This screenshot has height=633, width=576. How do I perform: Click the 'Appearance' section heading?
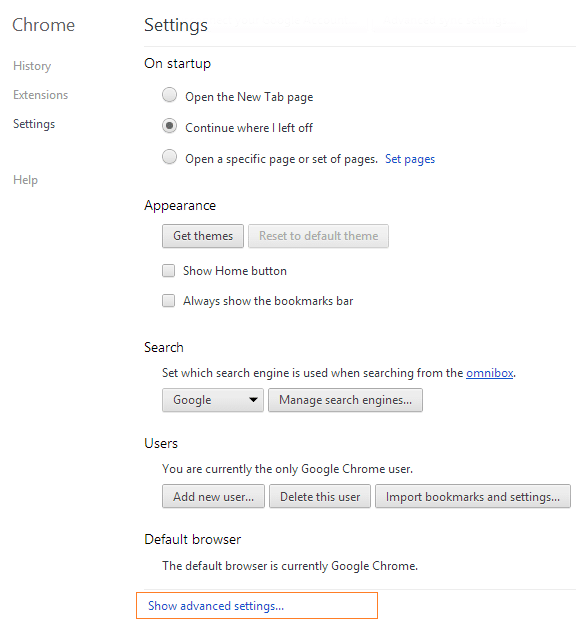click(180, 206)
